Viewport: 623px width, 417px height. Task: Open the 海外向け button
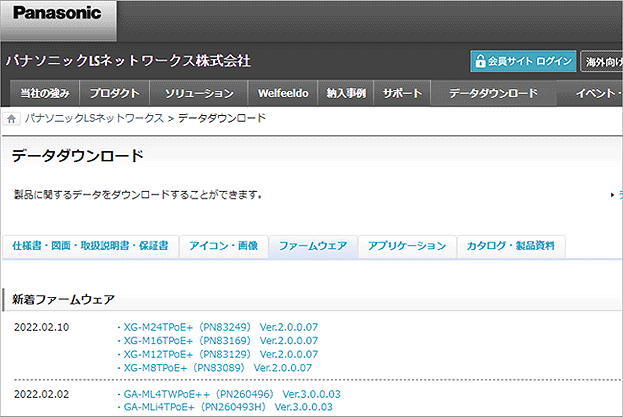tap(602, 62)
